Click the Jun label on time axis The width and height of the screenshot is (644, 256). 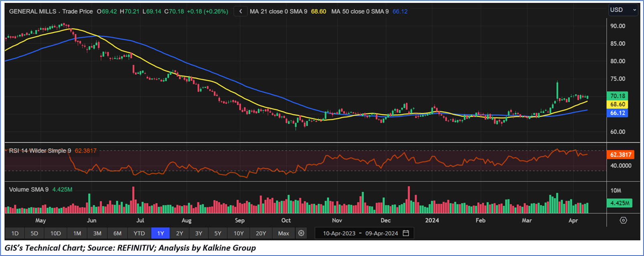(x=92, y=220)
